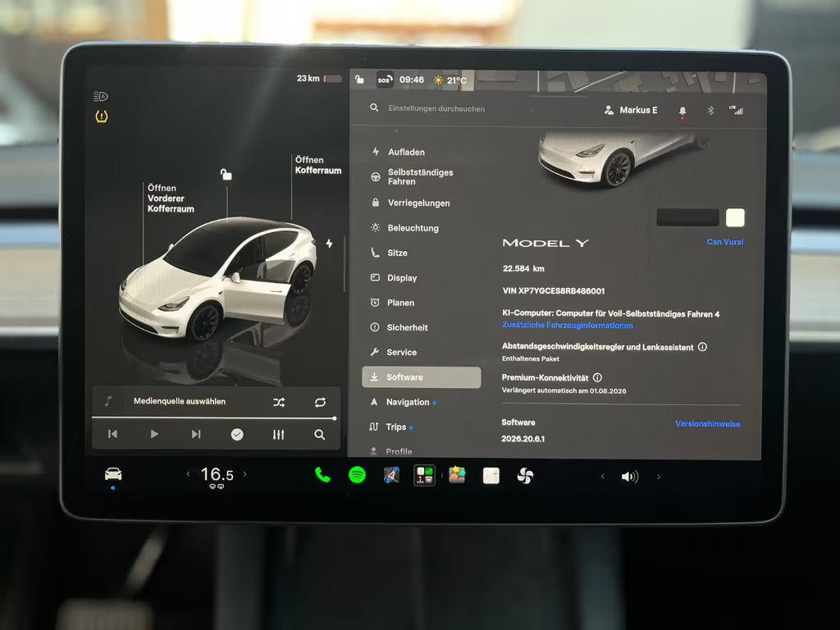The width and height of the screenshot is (840, 630).
Task: Open the Versionshinweise release notes
Action: coord(708,424)
